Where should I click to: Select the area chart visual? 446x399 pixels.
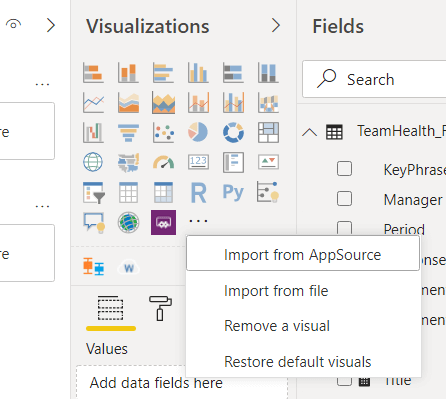128,103
